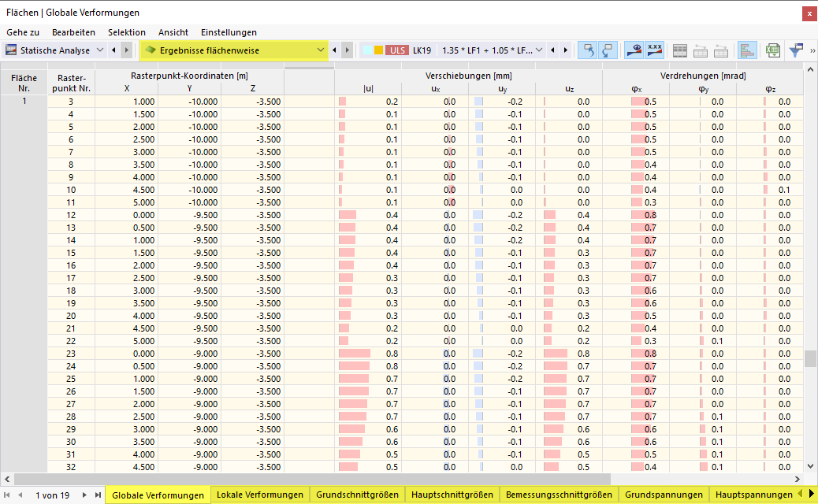Click the selection sync arrow-down icon
The width and height of the screenshot is (818, 504).
pos(608,50)
